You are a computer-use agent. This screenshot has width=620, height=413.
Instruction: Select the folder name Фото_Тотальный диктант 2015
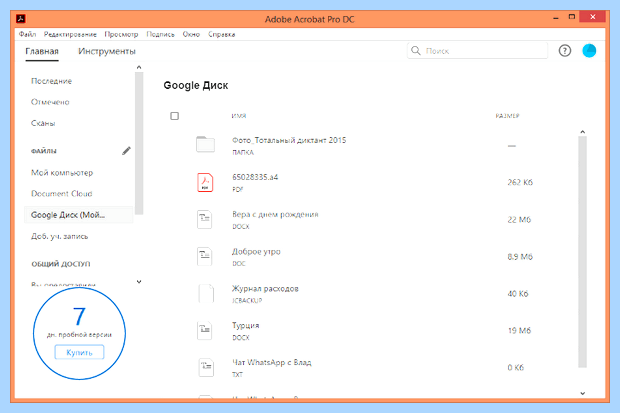click(289, 140)
